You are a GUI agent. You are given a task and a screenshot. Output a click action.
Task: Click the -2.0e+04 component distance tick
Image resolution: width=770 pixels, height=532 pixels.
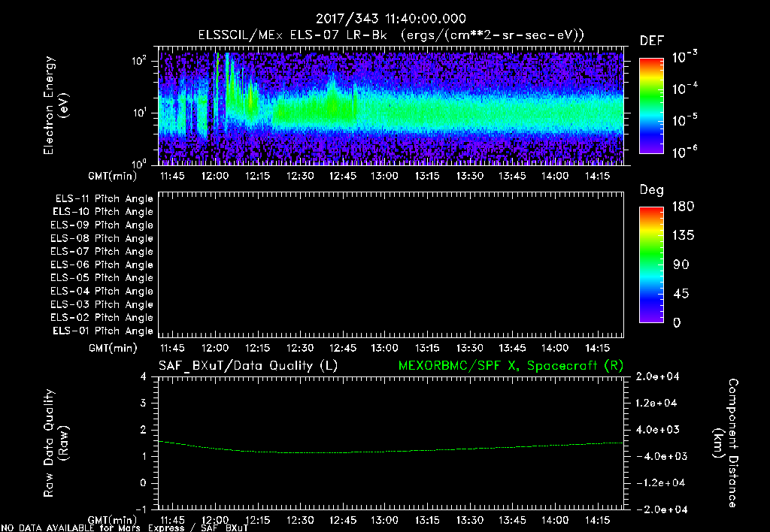[x=662, y=509]
